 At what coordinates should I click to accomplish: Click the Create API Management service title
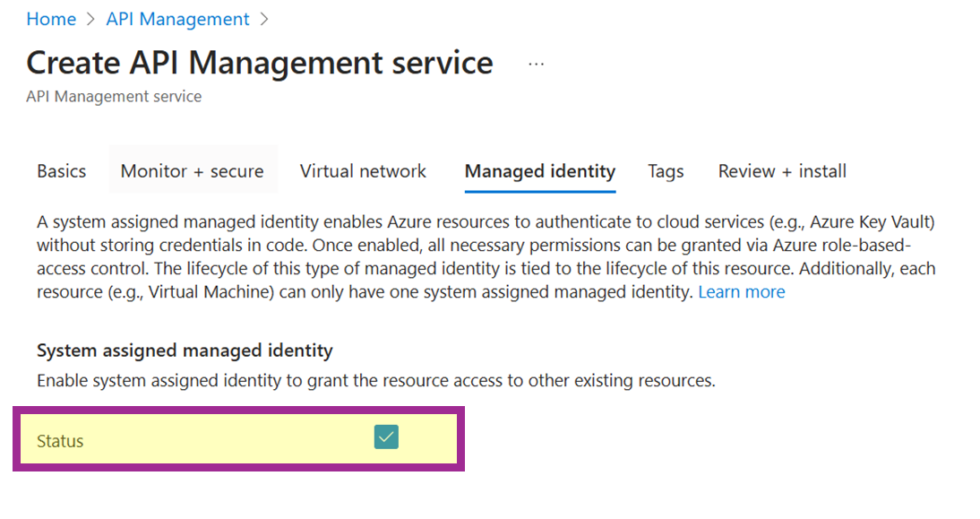point(260,64)
